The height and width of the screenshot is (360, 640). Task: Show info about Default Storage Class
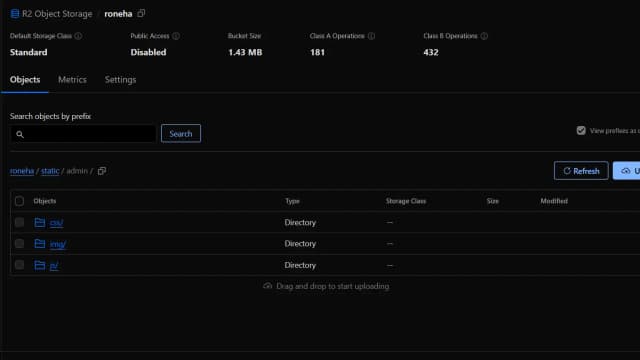point(78,36)
